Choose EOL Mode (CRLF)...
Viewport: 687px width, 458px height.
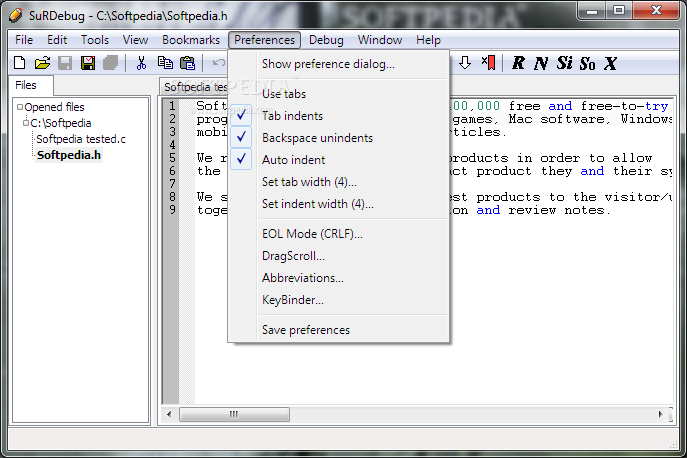coord(338,234)
